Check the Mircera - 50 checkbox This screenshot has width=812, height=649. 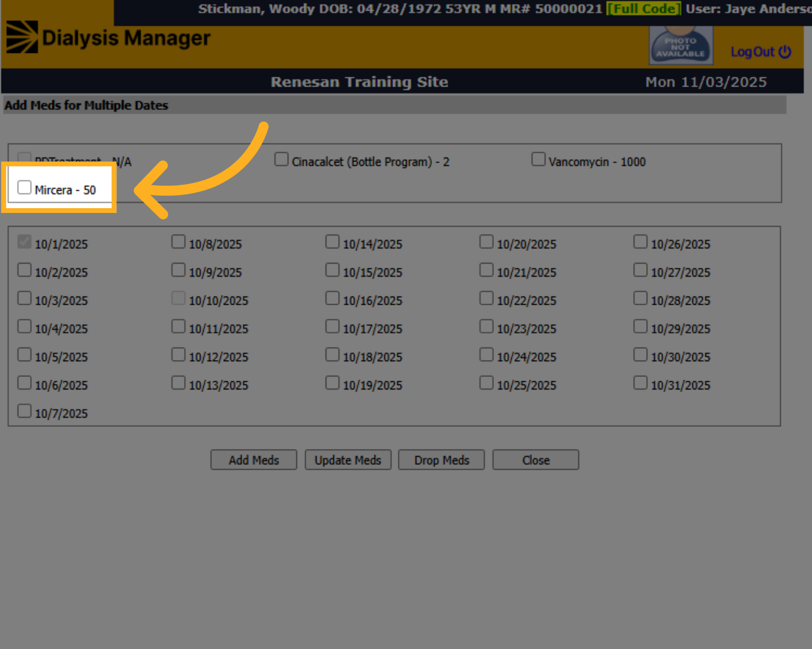[x=25, y=187]
